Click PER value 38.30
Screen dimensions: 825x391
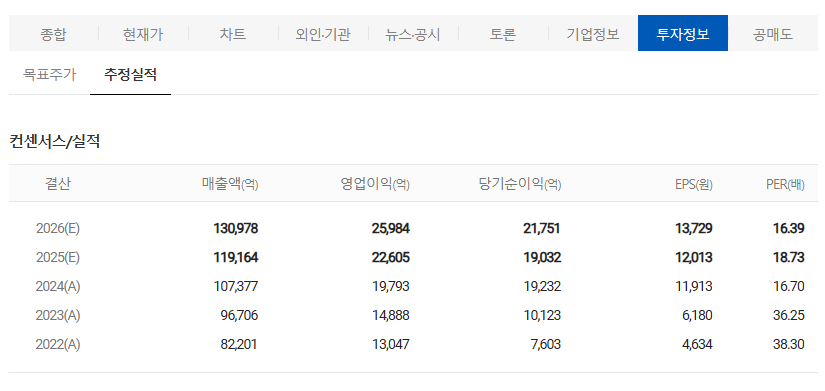tap(789, 344)
